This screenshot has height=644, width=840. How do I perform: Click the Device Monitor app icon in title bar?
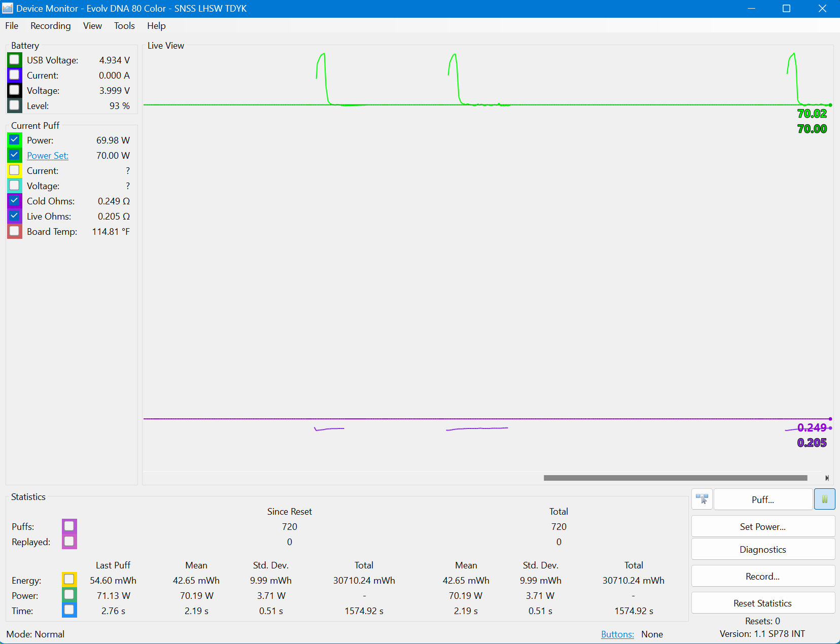click(x=8, y=9)
